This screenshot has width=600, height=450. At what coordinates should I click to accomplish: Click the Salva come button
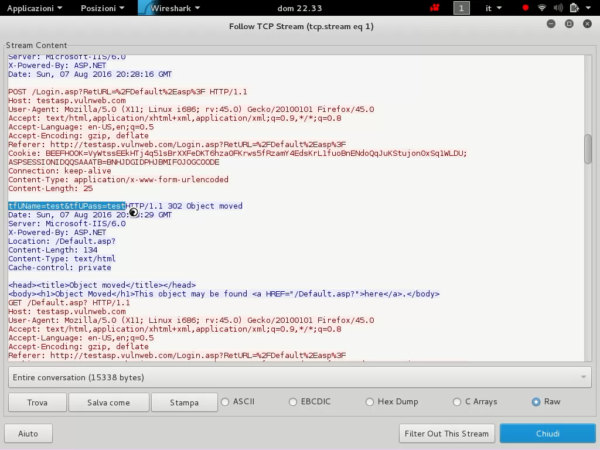[x=109, y=402]
